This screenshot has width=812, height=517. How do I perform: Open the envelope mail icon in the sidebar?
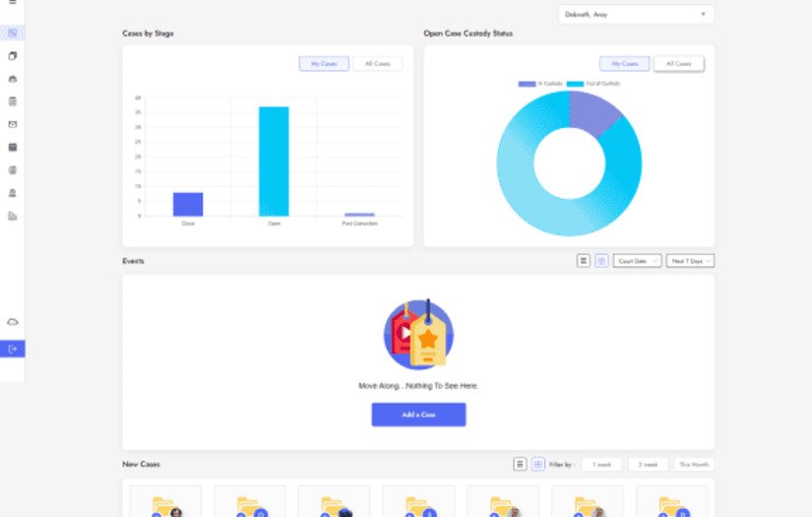[x=13, y=124]
